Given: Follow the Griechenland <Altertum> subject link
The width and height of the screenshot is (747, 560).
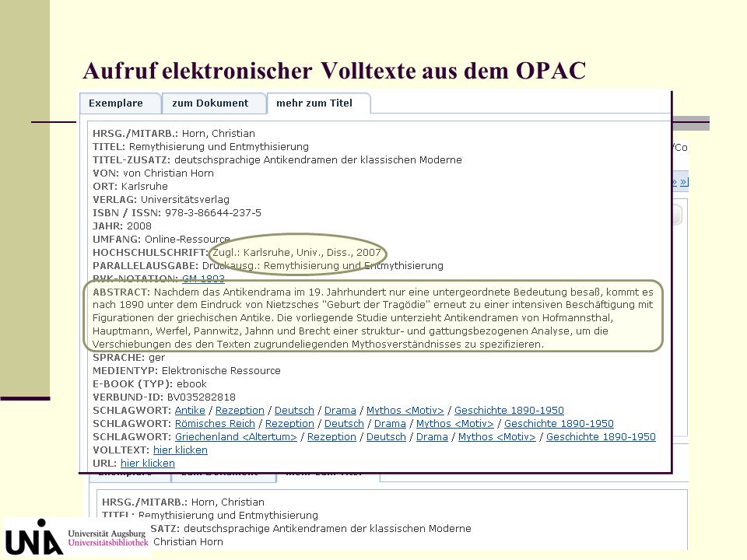Looking at the screenshot, I should [x=236, y=437].
